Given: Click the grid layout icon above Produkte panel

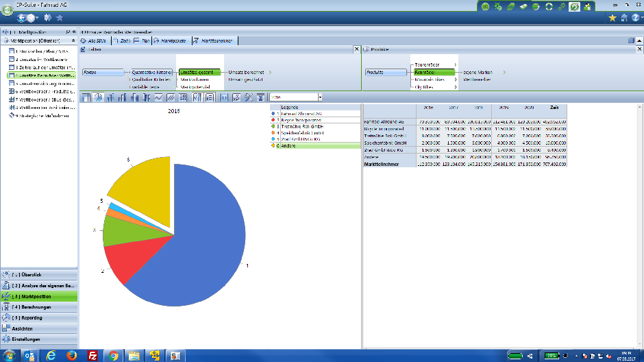Looking at the screenshot, I should tap(631, 40).
